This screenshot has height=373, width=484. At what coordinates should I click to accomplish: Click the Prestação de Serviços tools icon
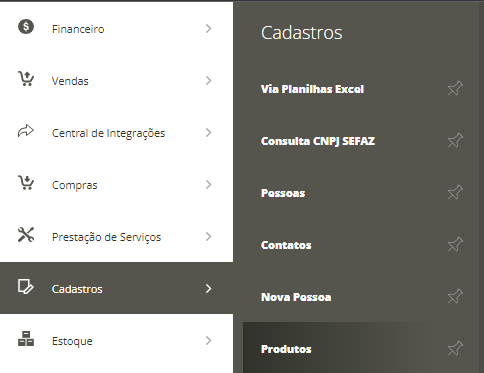[26, 235]
